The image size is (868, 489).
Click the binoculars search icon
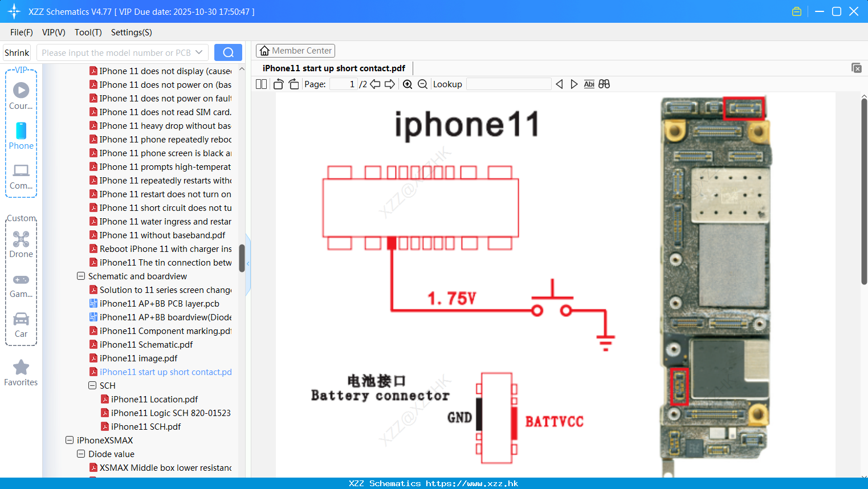(604, 84)
